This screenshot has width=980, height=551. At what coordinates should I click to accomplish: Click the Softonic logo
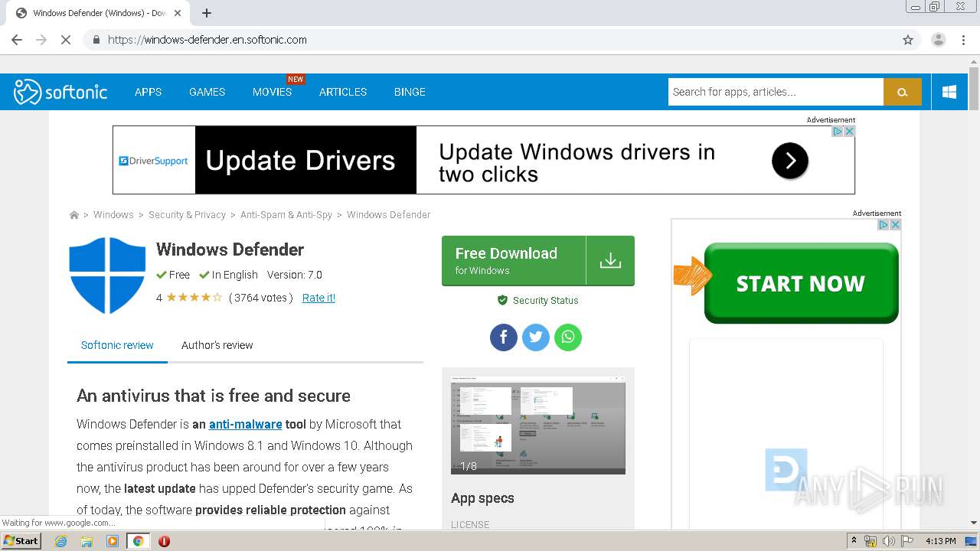[x=60, y=92]
